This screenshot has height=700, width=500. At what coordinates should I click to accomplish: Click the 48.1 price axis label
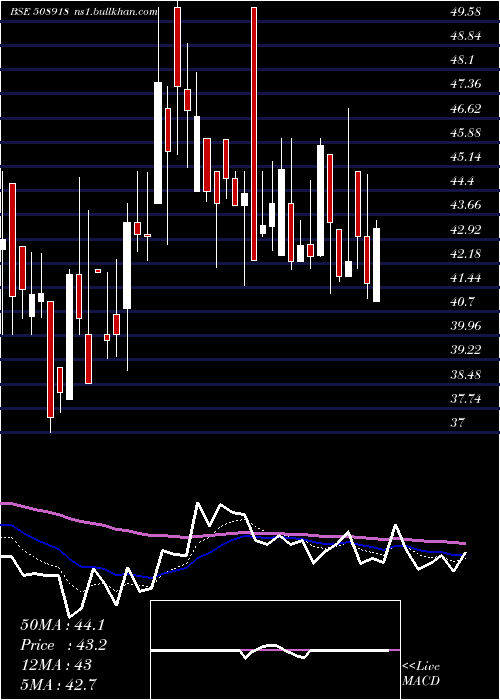point(463,60)
